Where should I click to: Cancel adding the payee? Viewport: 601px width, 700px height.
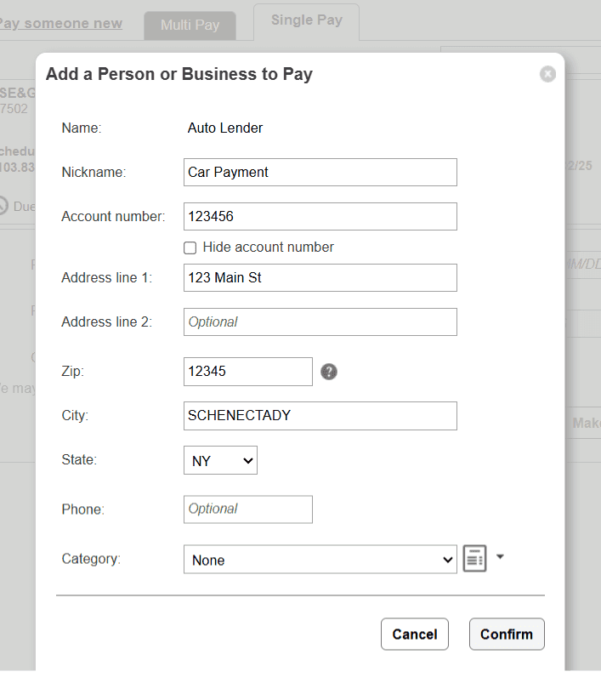click(415, 634)
